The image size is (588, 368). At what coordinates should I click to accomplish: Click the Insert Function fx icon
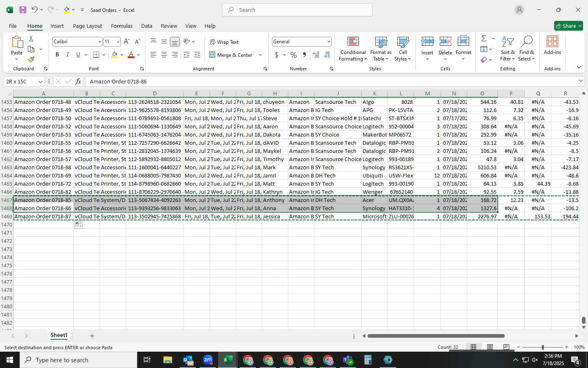click(x=78, y=81)
